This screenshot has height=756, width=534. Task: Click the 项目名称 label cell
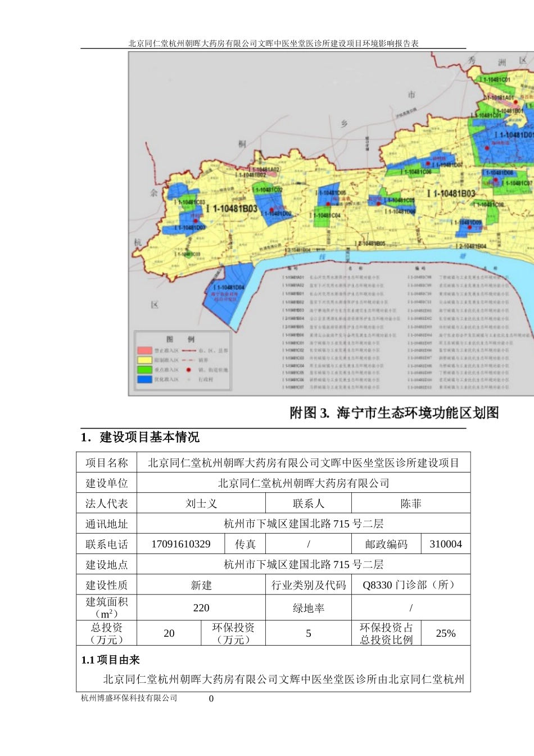click(x=107, y=462)
